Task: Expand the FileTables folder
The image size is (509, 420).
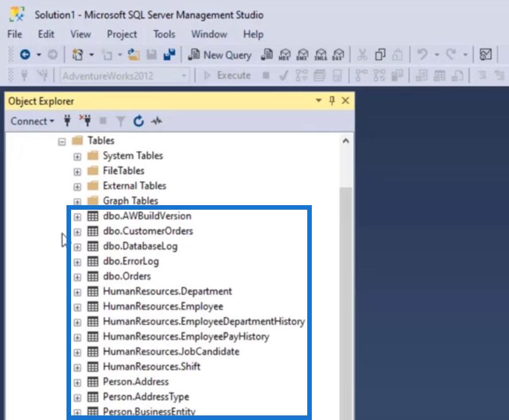Action: pyautogui.click(x=77, y=172)
